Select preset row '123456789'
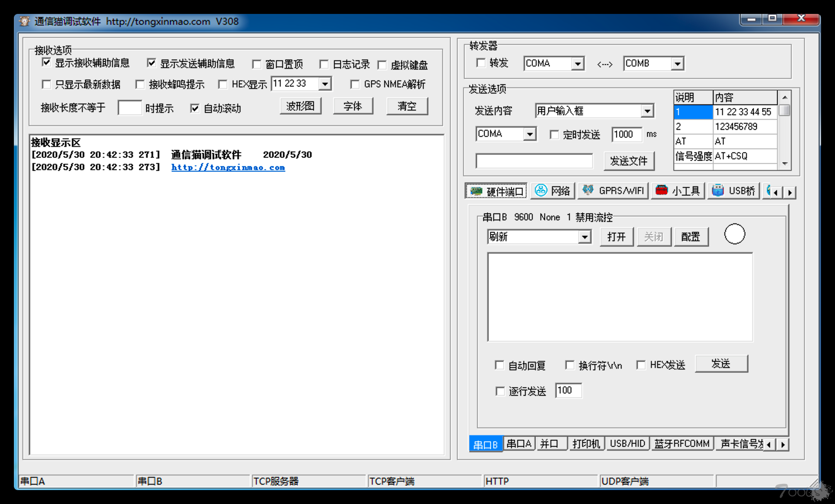The height and width of the screenshot is (504, 835). point(726,126)
